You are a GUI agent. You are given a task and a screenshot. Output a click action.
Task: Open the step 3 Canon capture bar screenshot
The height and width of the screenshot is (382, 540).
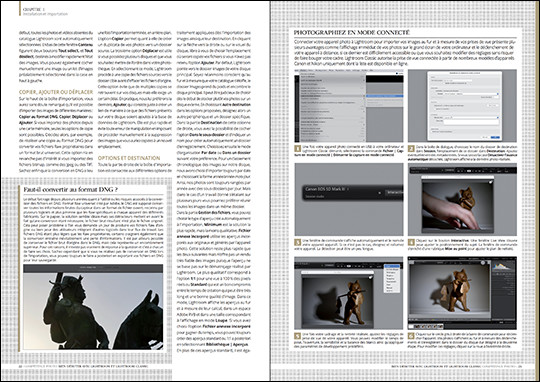[349, 199]
